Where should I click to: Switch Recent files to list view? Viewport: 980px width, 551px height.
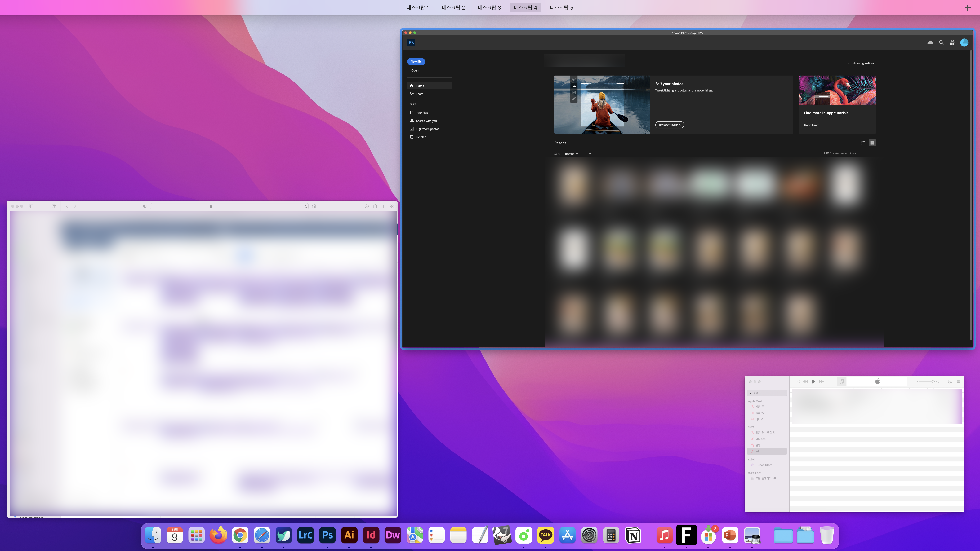(x=863, y=143)
